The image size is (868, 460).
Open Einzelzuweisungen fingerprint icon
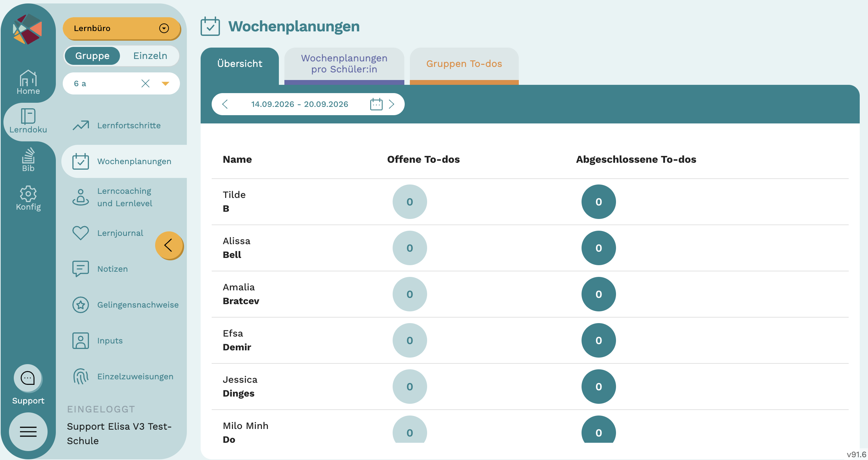81,377
